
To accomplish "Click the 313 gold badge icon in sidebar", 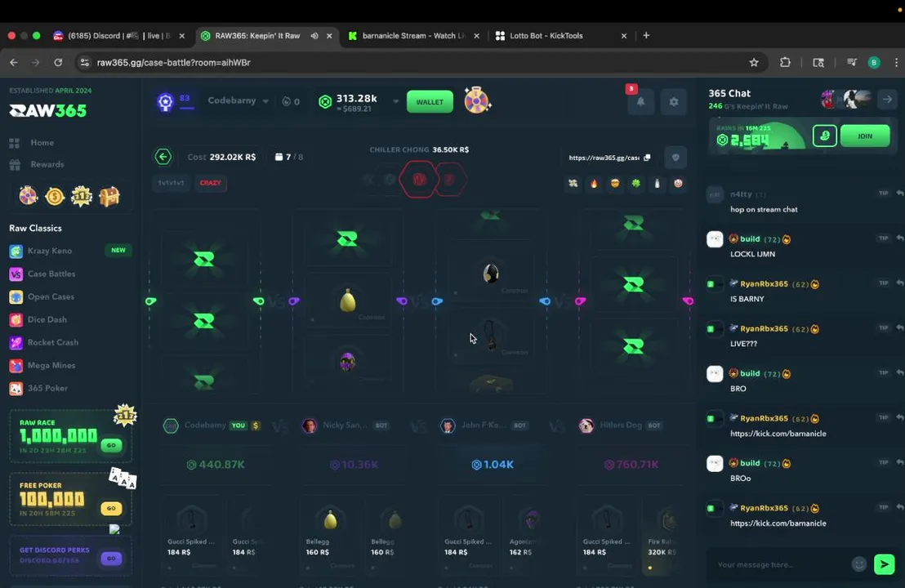I will [82, 197].
